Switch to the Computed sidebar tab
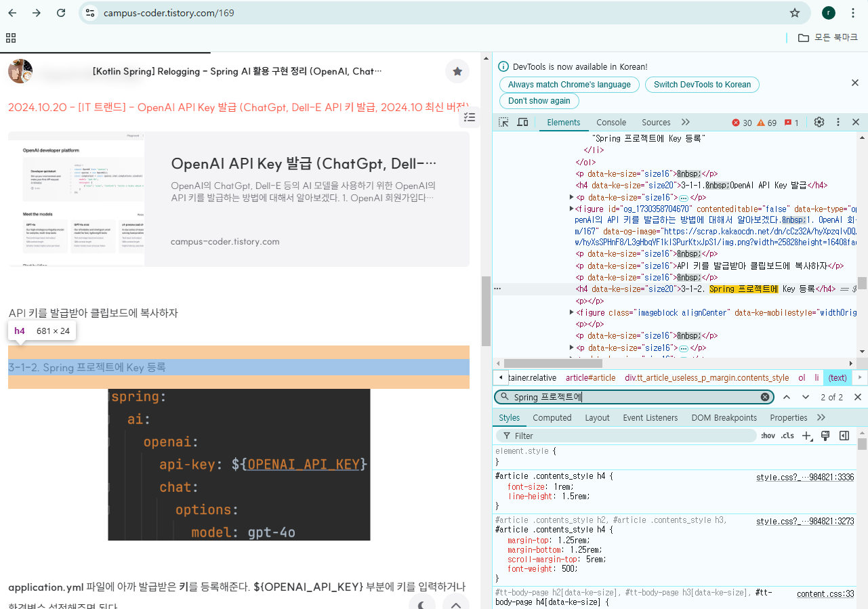 [552, 418]
